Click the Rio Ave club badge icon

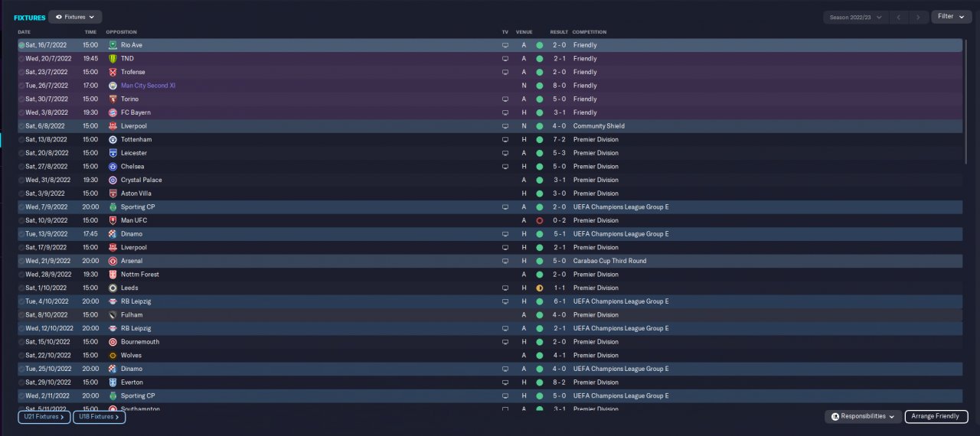point(113,45)
